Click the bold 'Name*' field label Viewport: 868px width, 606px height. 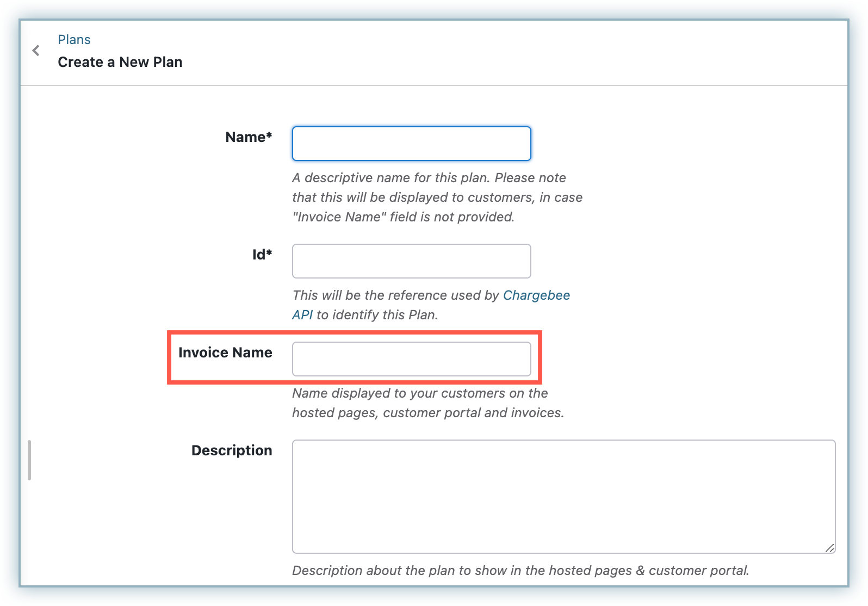tap(249, 137)
